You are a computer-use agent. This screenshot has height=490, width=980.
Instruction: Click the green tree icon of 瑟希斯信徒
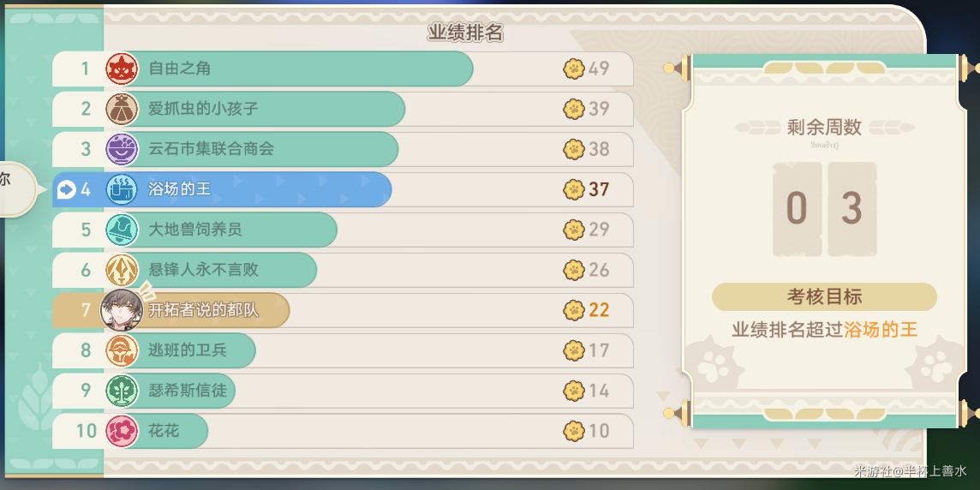[x=122, y=391]
